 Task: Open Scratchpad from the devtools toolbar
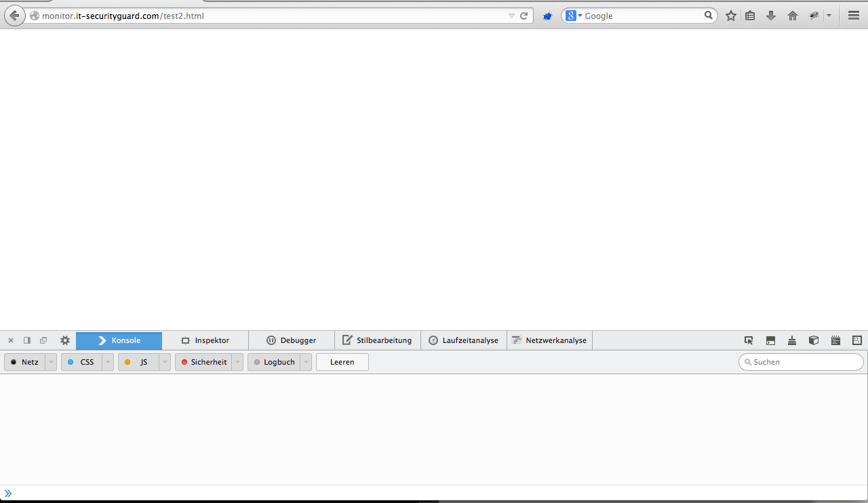pos(835,340)
